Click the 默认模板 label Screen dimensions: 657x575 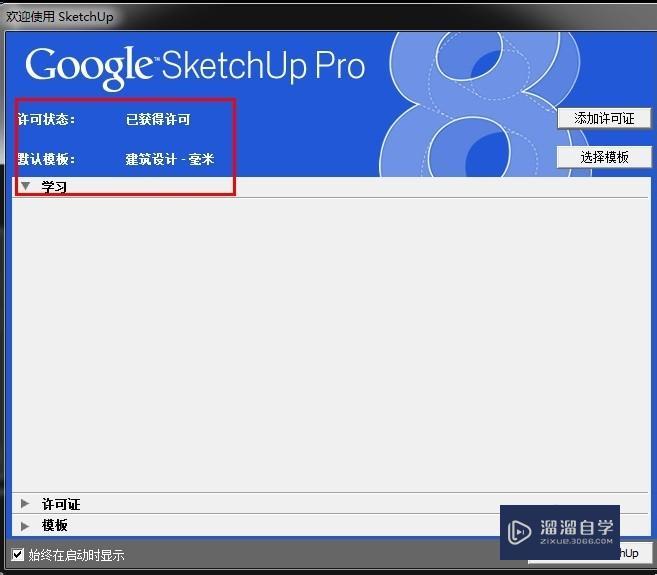(x=46, y=159)
